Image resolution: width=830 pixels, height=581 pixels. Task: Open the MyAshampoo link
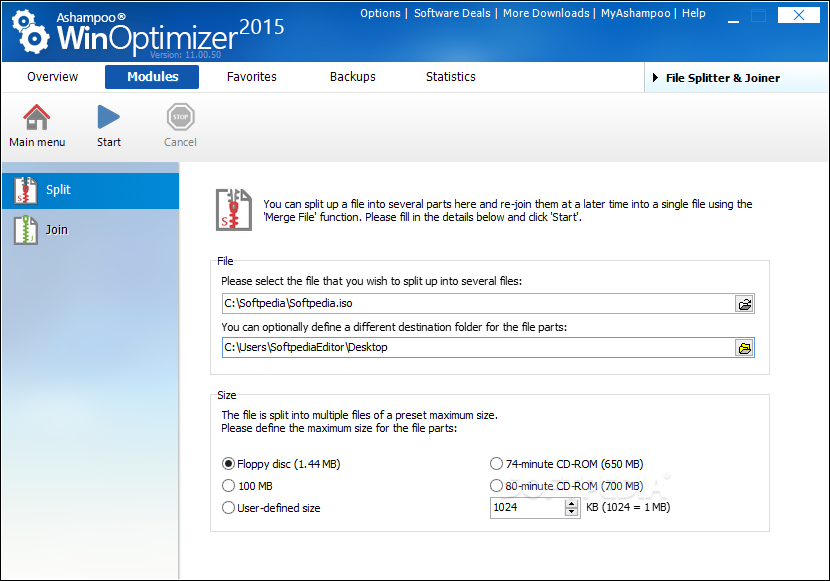click(635, 13)
